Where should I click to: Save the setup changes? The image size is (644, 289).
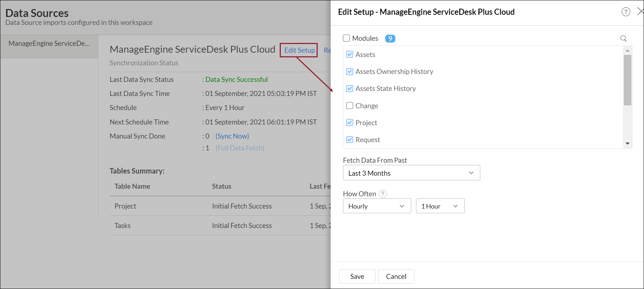point(357,276)
